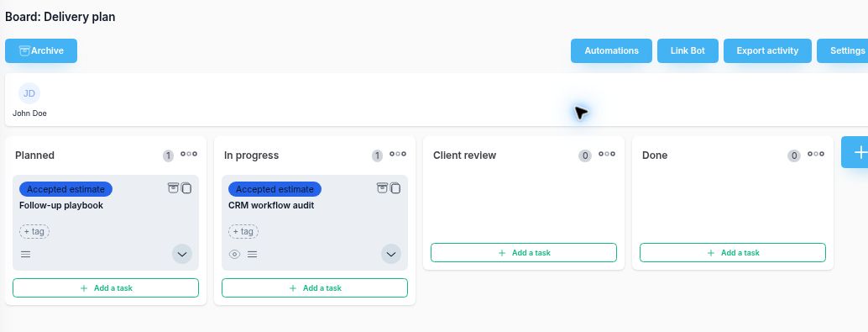Click the Client review task count badge
This screenshot has width=868, height=332.
pyautogui.click(x=585, y=155)
